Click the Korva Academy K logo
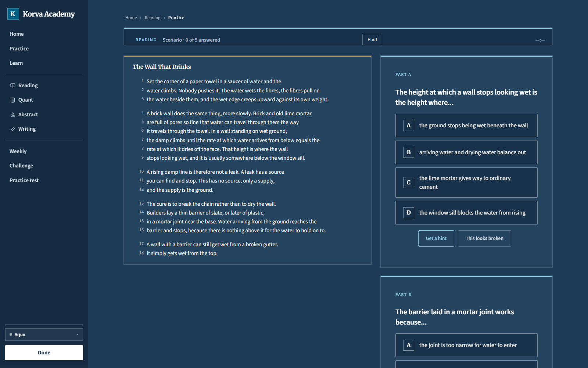The width and height of the screenshot is (588, 368). pyautogui.click(x=13, y=14)
